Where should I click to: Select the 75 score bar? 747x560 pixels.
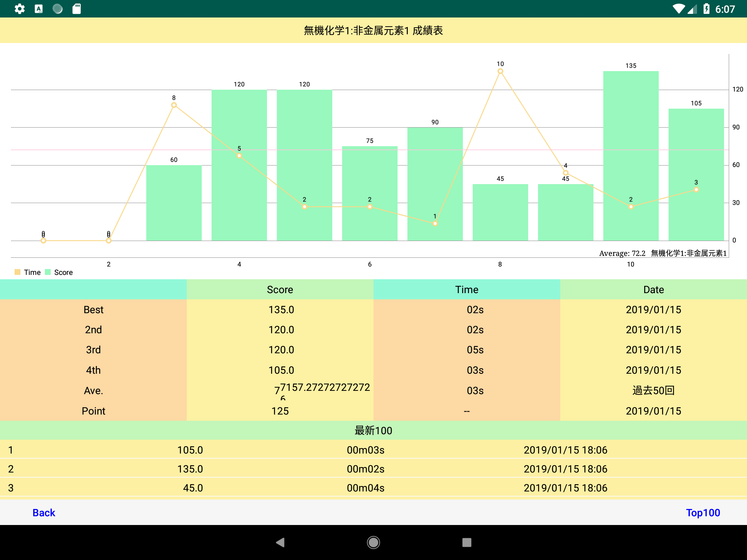(370, 194)
